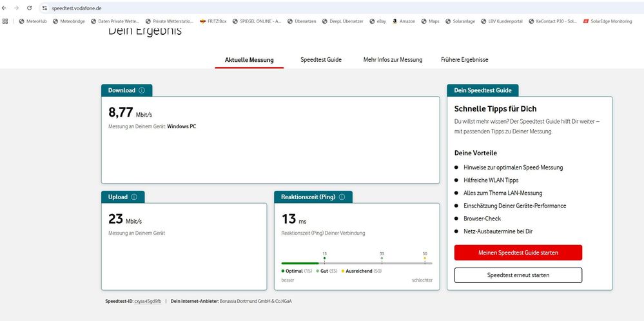Click the Borussia Dortmund GmbH provider text

click(256, 301)
